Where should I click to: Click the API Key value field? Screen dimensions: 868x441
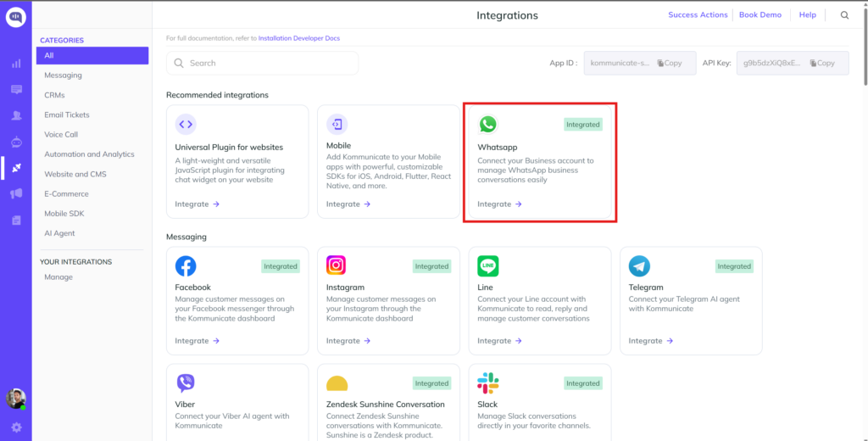(x=793, y=63)
